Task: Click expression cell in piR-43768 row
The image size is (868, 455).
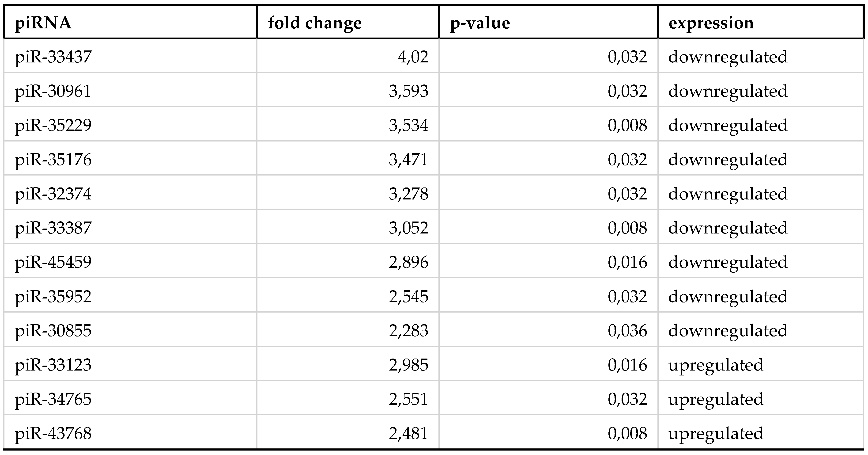Action: pos(716,434)
